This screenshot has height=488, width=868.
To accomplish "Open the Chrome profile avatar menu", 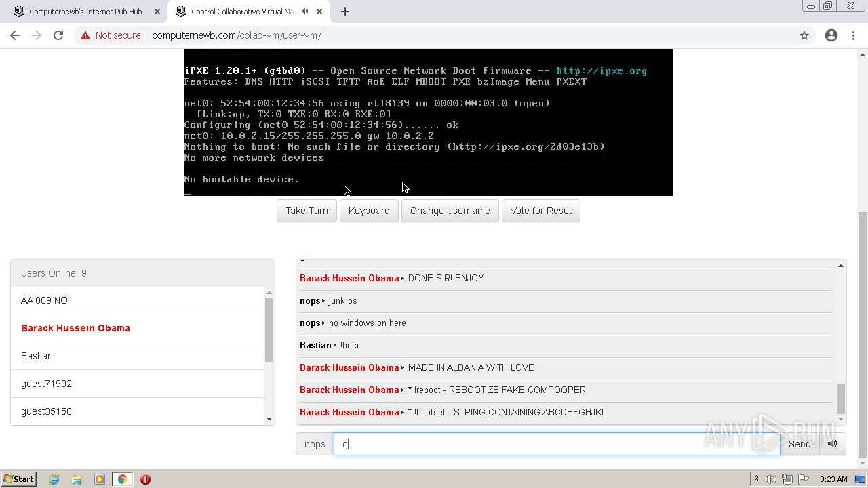I will click(831, 35).
